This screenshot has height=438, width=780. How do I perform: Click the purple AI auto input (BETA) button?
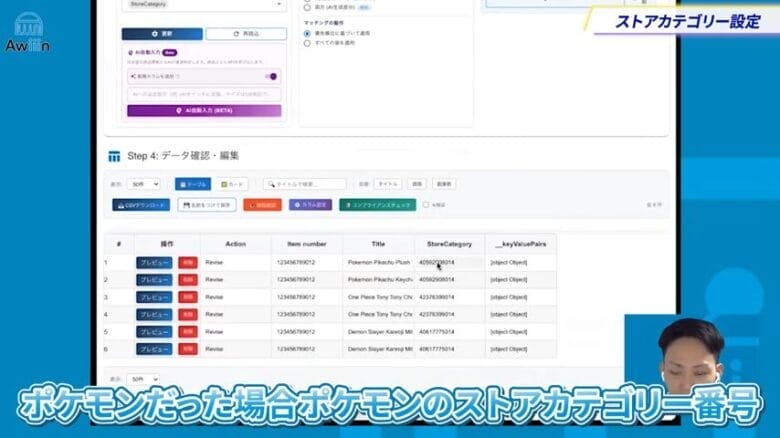pos(204,110)
